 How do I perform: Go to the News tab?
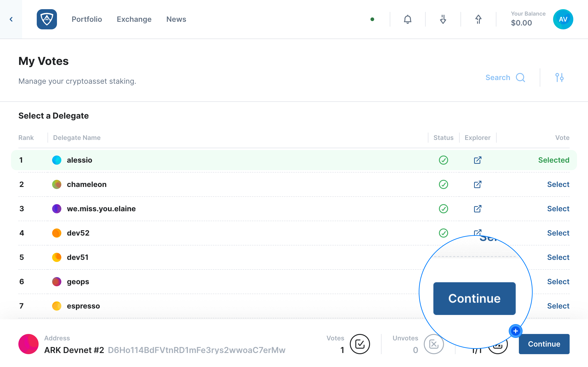[x=176, y=19]
